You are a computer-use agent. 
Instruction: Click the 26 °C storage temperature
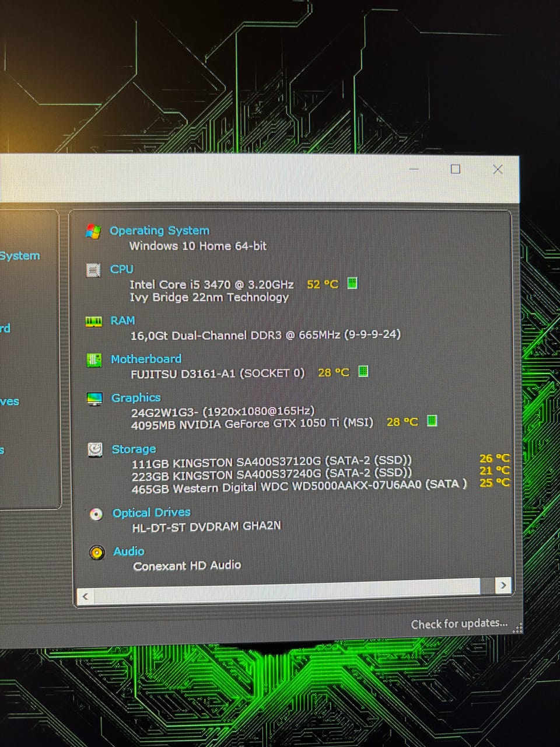tap(494, 458)
